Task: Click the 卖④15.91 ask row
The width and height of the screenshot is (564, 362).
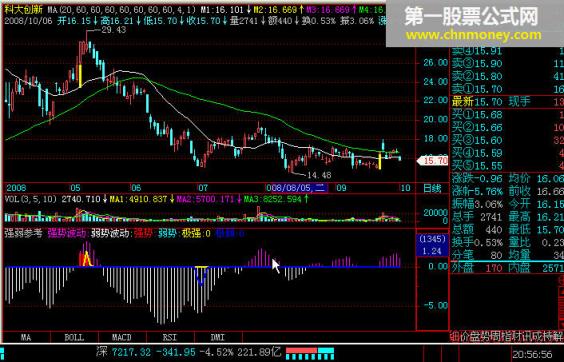Action: pyautogui.click(x=507, y=50)
